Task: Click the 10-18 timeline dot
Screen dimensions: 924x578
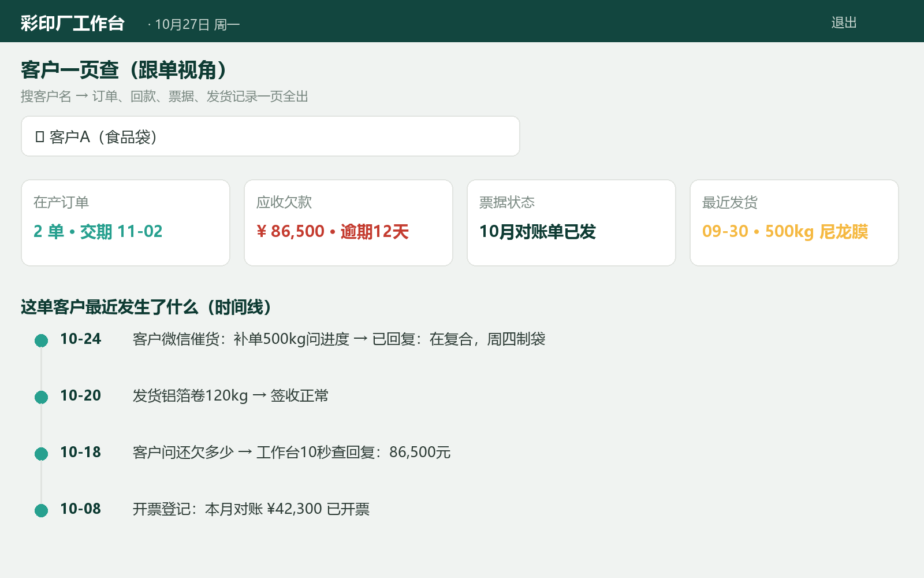Action: pos(41,454)
